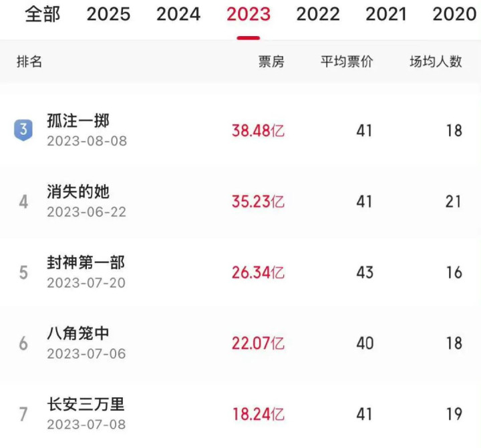Sort by the 场均人数 column header
This screenshot has width=481, height=448.
(436, 61)
